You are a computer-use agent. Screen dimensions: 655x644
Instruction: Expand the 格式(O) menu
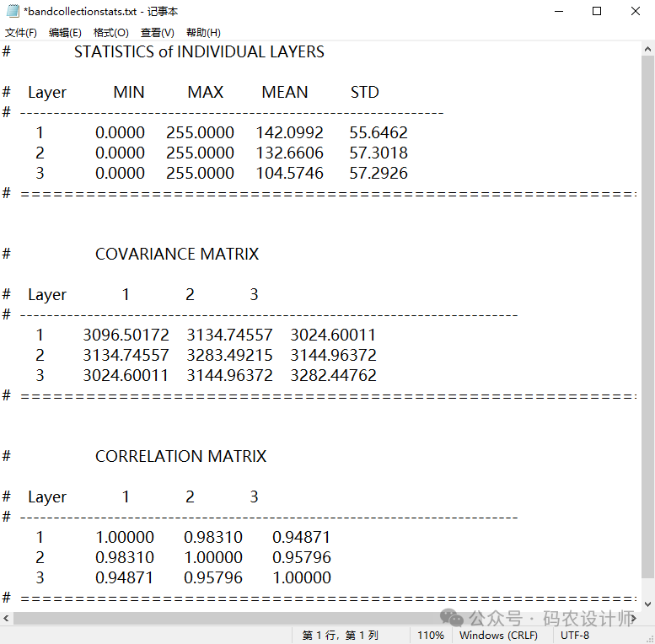click(x=111, y=33)
